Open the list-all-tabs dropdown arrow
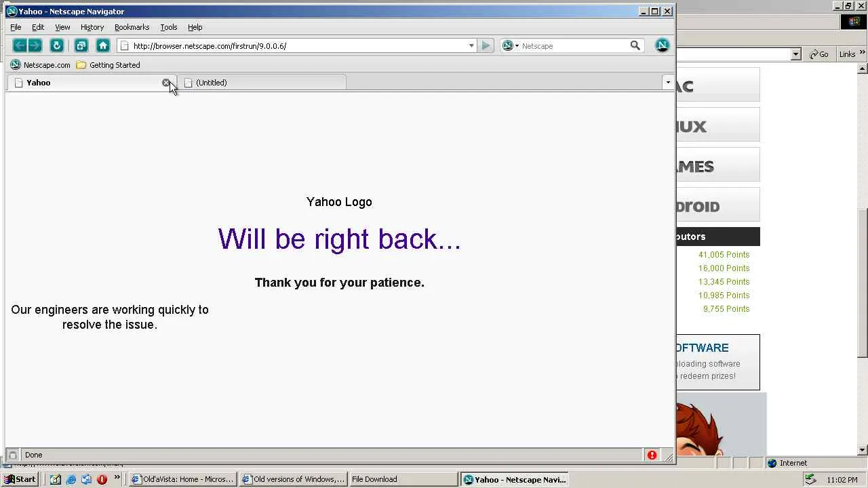 (x=668, y=83)
